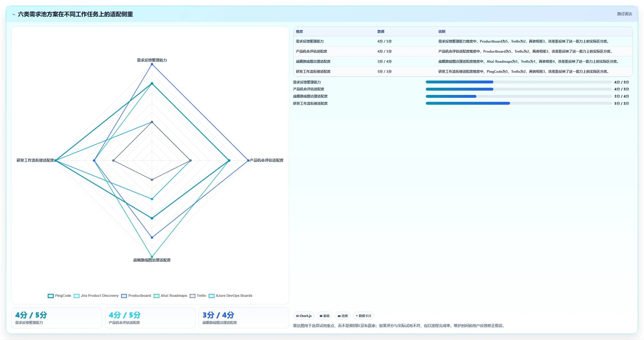Select the 需求反馈整理能力 table row name
644x340 pixels.
click(310, 41)
